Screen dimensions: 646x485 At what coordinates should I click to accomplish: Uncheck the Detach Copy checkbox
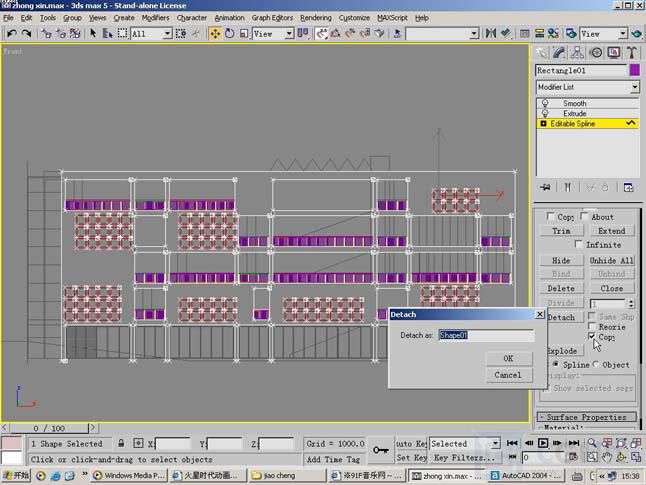click(x=592, y=337)
